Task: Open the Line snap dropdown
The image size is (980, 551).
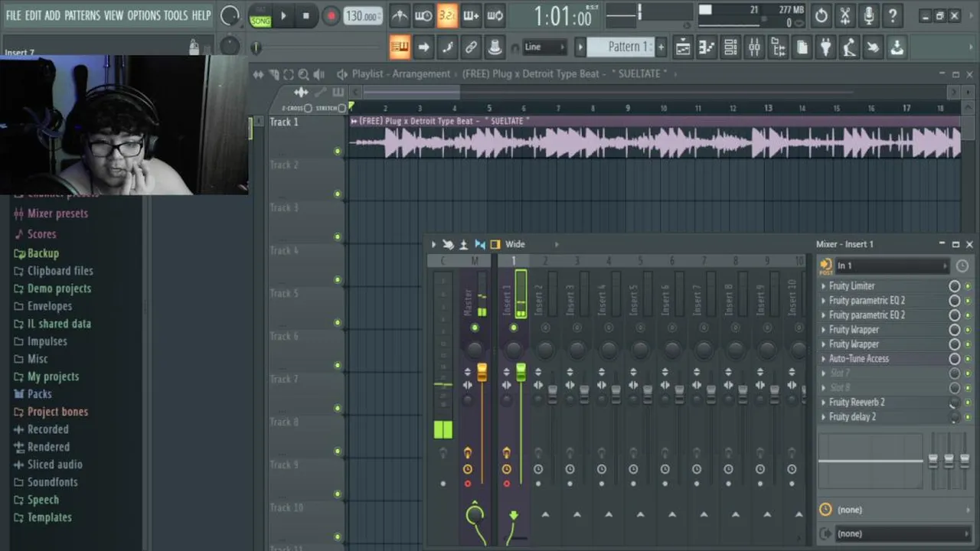Action: click(x=544, y=47)
